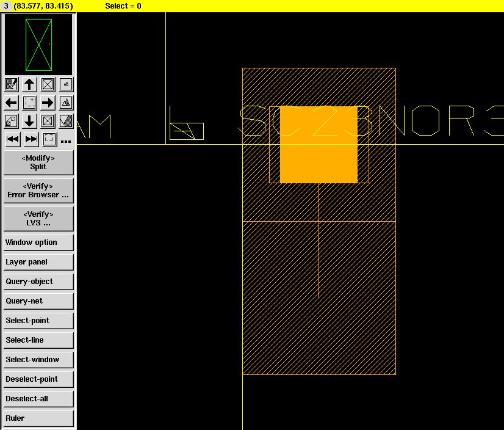
Task: Pan the view up with the up arrow
Action: 29,84
